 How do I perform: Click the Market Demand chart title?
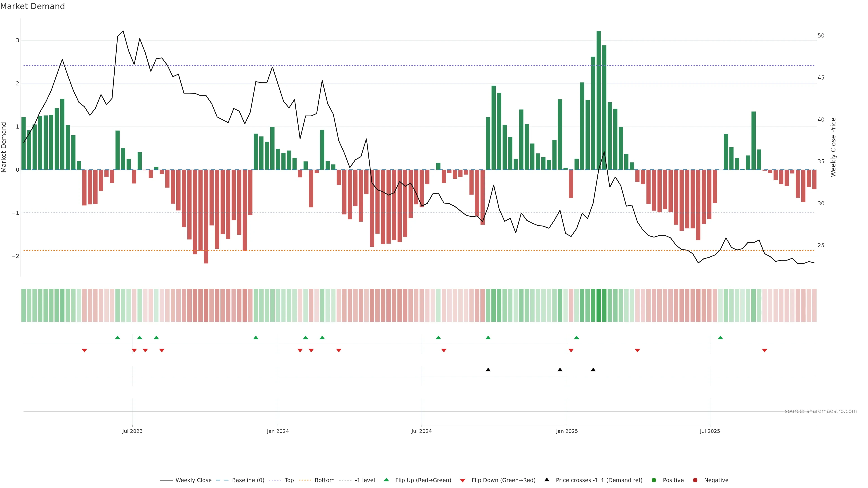click(32, 6)
